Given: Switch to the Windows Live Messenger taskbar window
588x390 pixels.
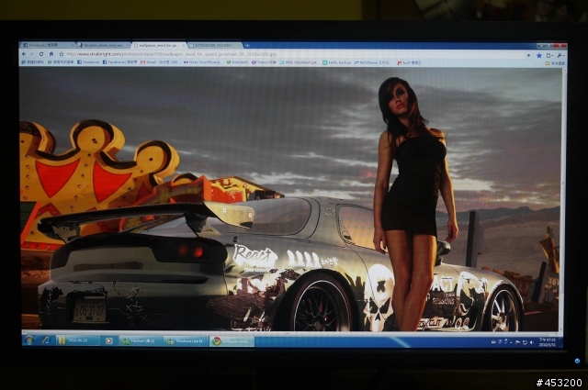Looking at the screenshot, I should pos(186,341).
